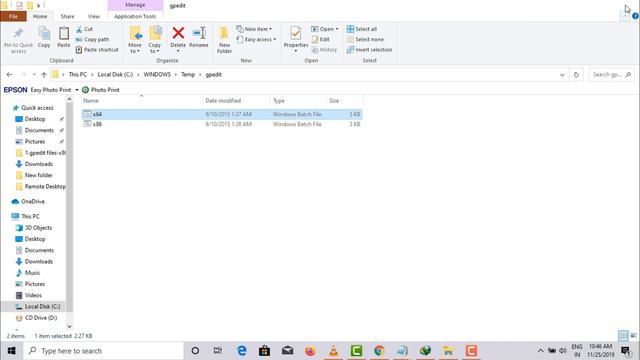This screenshot has height=360, width=640.
Task: Click Copy path in the ribbon
Action: tap(92, 39)
